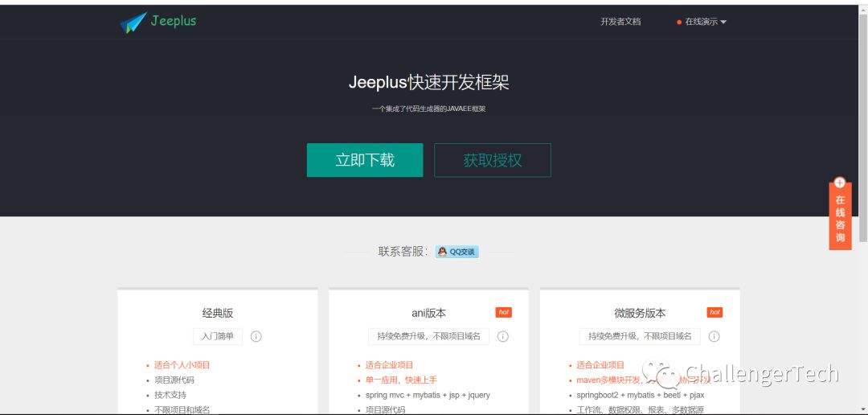Click the Jeeplus快速开发框架 heading
The image size is (868, 415).
(x=429, y=83)
